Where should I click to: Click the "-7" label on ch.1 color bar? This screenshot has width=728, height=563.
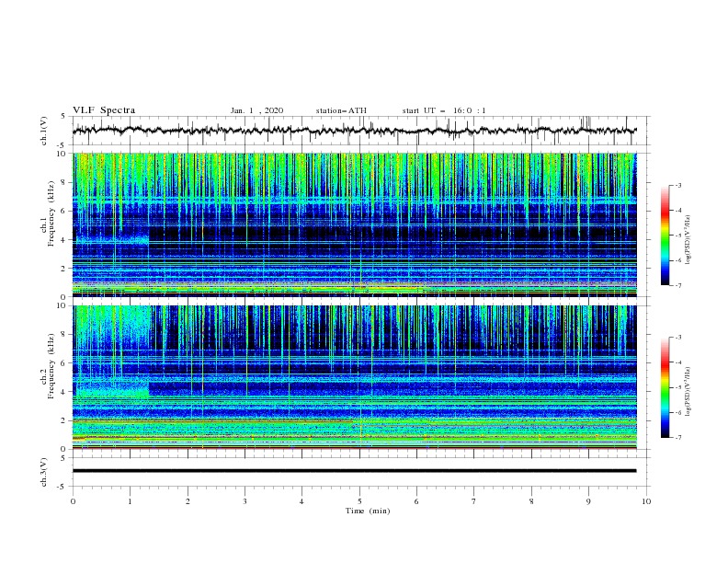(x=677, y=285)
